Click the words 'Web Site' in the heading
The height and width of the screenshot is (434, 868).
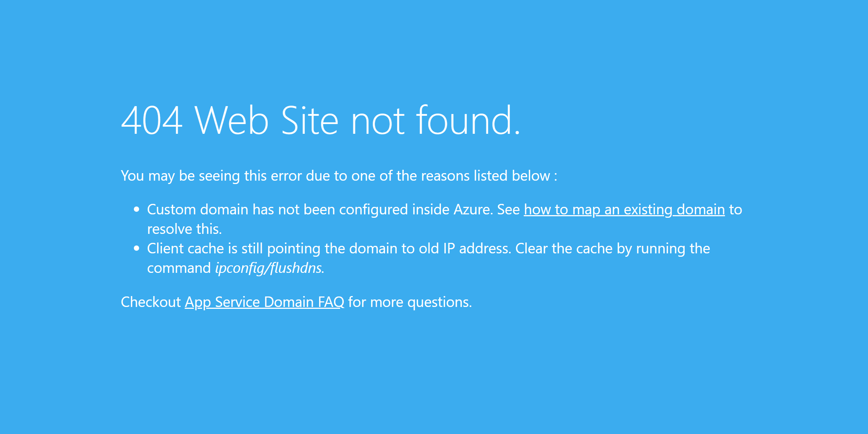click(x=267, y=120)
